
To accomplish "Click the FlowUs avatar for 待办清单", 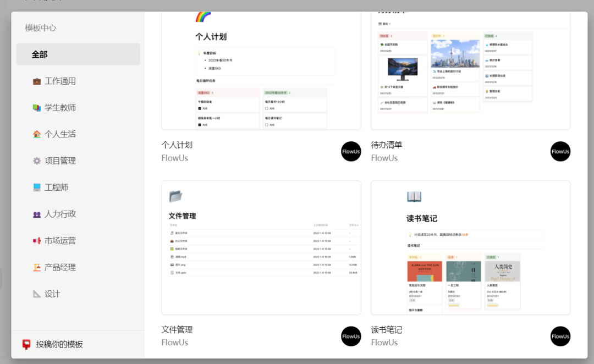I will tap(560, 152).
